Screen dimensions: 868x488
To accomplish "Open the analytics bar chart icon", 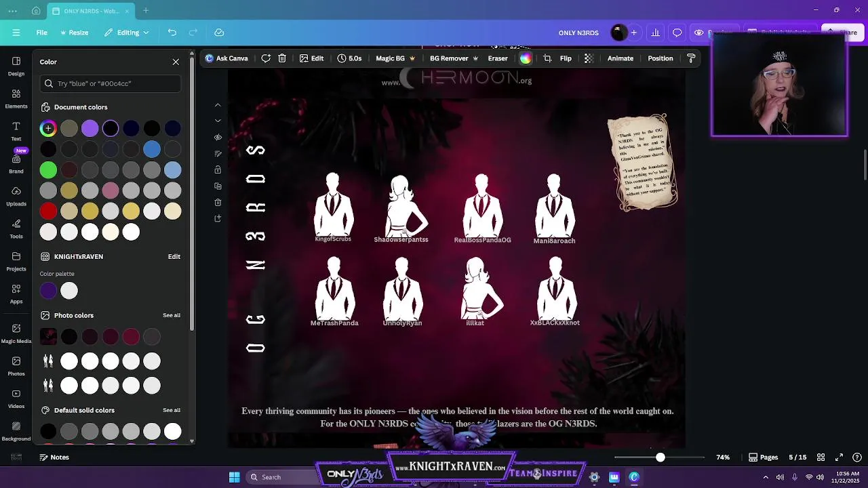I will click(x=655, y=33).
